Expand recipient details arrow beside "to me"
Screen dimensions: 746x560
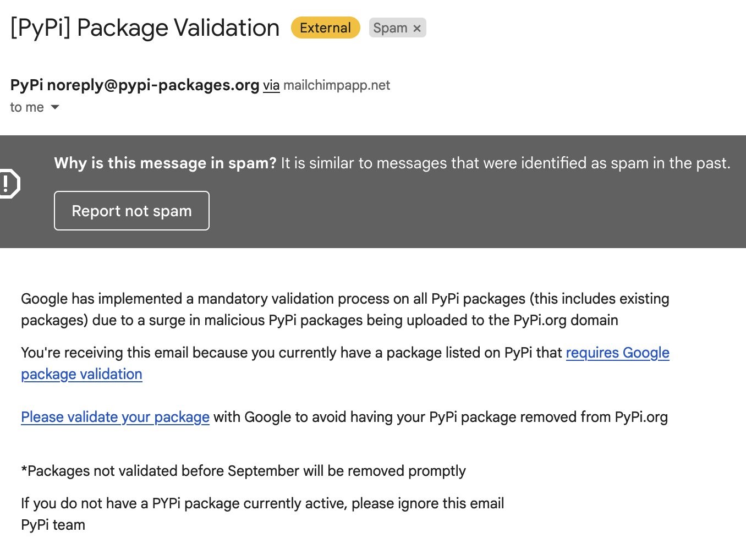point(55,107)
